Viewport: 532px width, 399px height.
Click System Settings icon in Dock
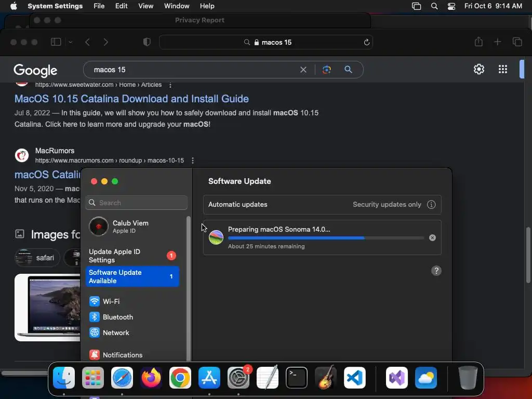pyautogui.click(x=238, y=378)
